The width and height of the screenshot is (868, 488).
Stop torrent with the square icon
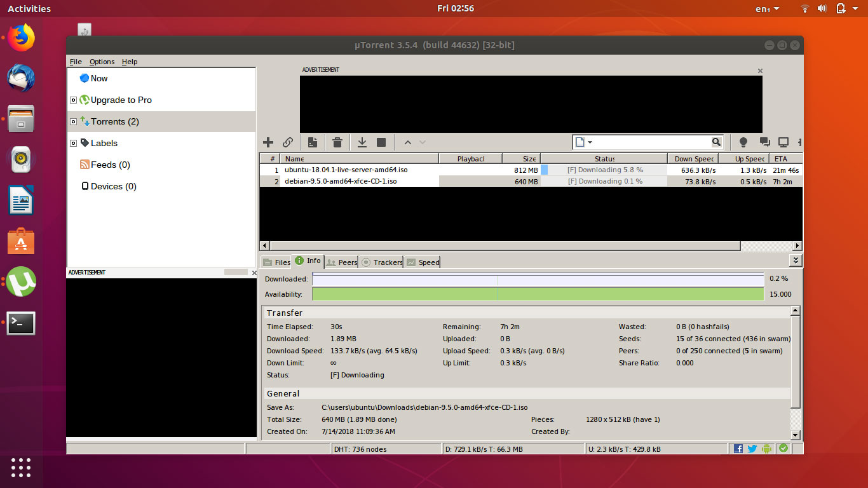click(x=381, y=142)
